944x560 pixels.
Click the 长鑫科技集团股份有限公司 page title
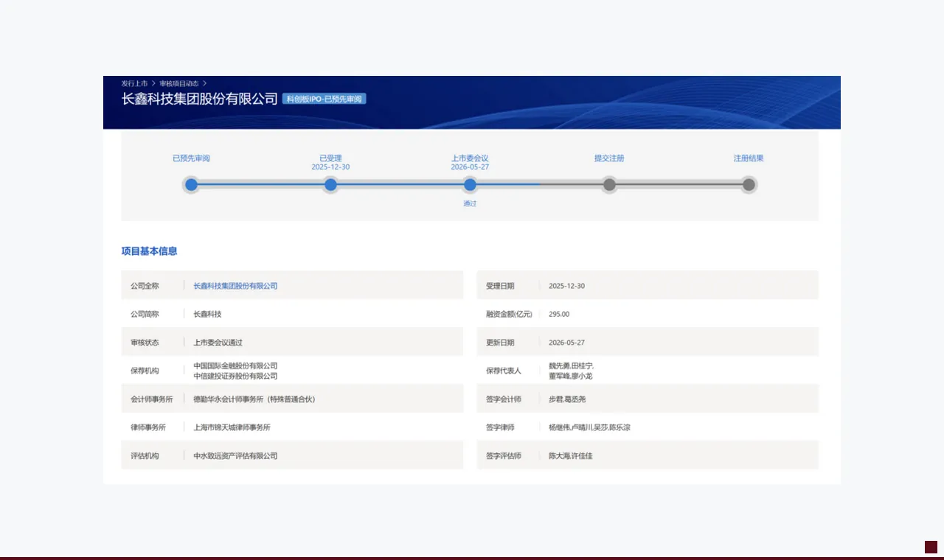200,99
